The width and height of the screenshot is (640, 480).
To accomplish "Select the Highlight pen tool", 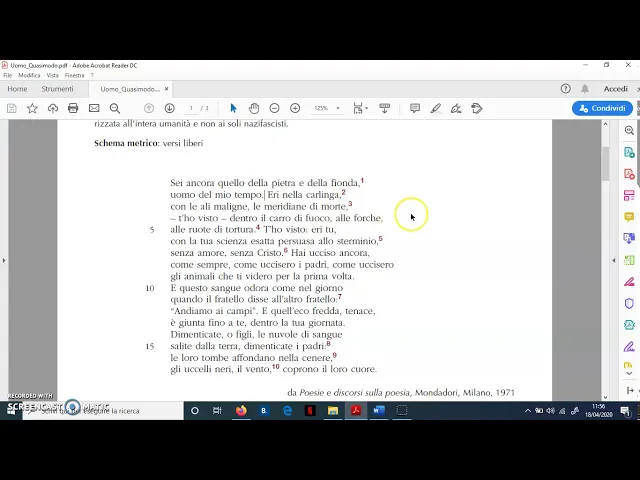I will tap(436, 108).
